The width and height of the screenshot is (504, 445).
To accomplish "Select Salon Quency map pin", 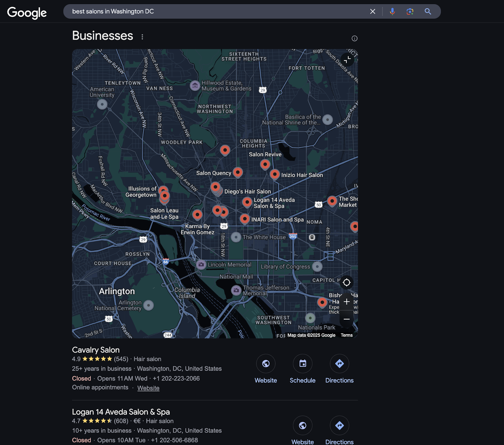I will click(238, 172).
